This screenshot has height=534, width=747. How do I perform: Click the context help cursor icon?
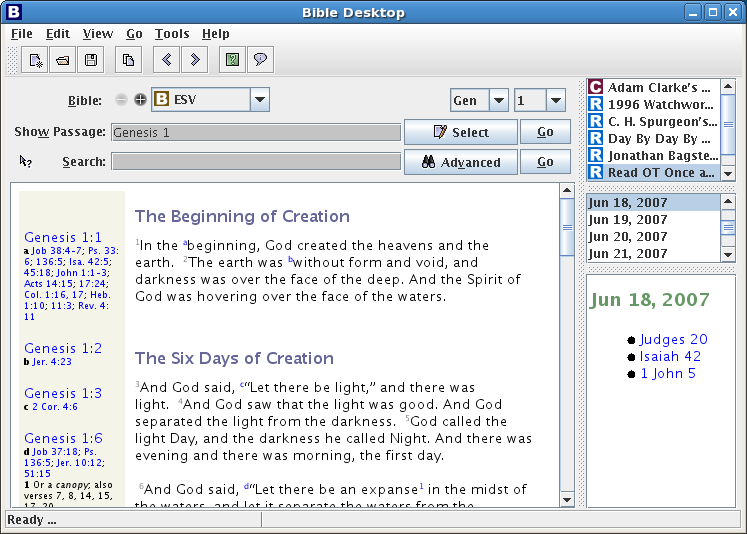point(26,161)
